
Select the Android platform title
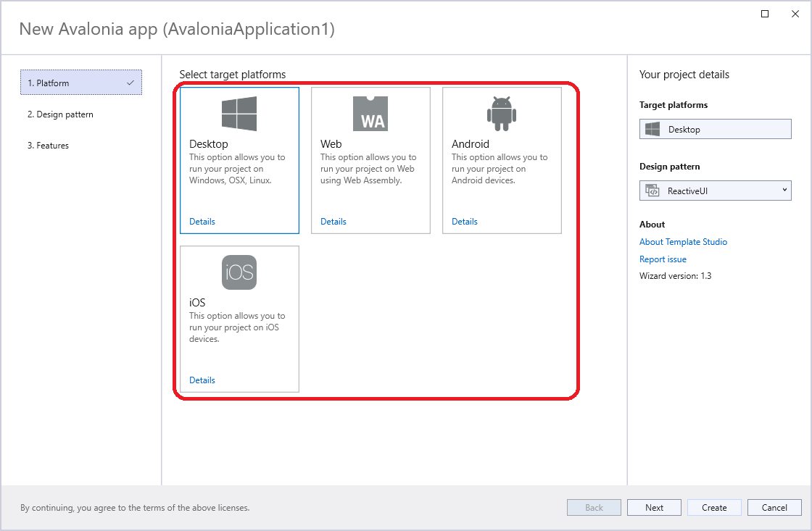click(x=471, y=144)
